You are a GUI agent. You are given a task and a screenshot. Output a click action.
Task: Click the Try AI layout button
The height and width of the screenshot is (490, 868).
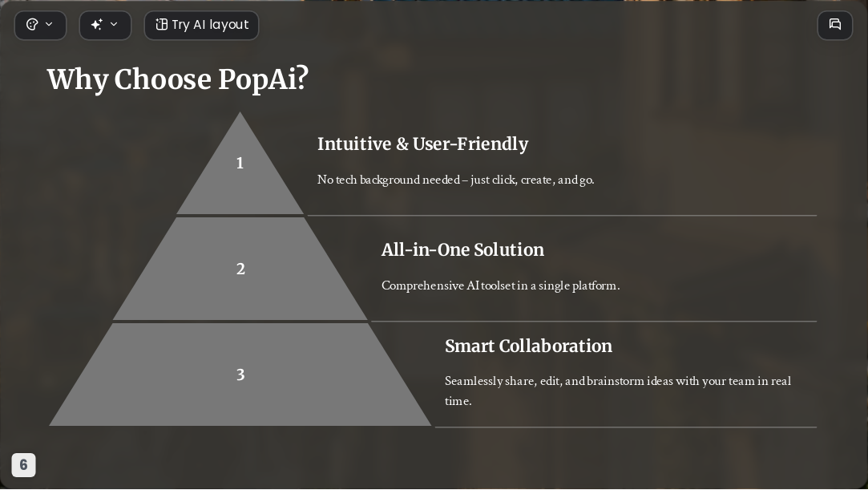coord(201,25)
